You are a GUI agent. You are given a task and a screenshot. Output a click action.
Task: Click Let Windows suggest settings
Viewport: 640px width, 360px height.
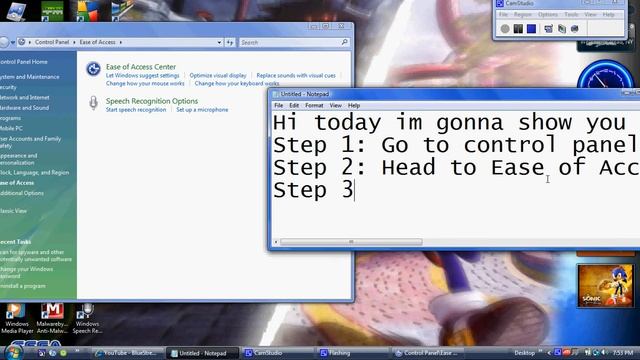coord(142,76)
